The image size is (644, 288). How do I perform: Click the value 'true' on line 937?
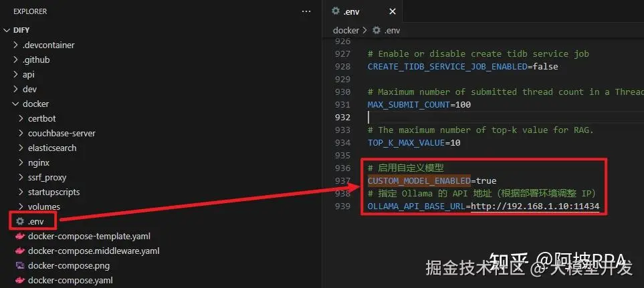coord(486,180)
